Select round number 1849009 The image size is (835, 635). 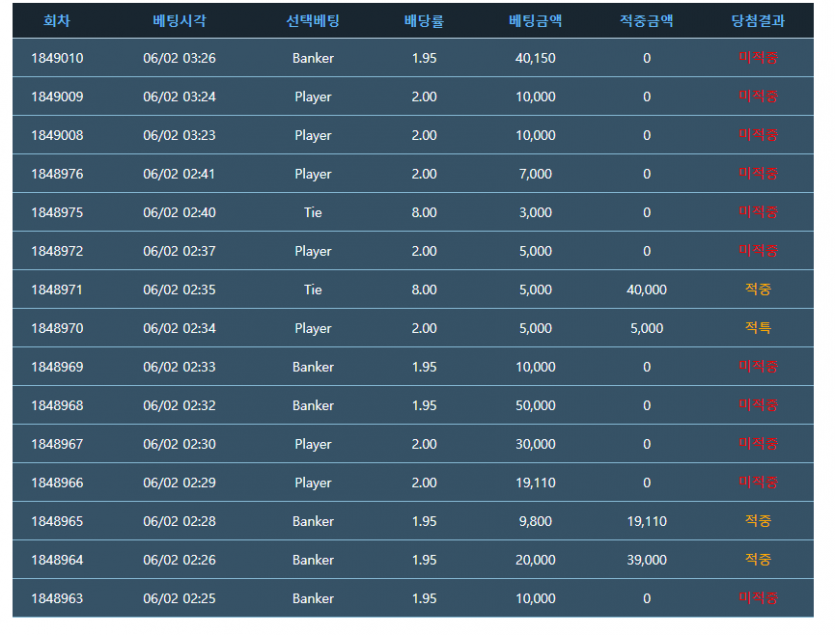[57, 96]
